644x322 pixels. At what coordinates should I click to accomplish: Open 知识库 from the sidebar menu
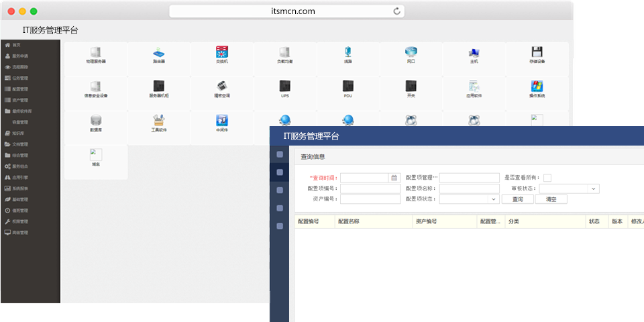coord(19,133)
